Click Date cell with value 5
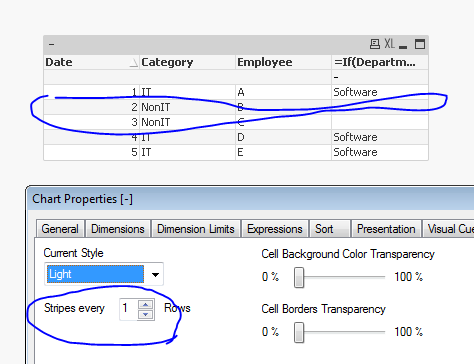This screenshot has height=364, width=474. pyautogui.click(x=91, y=152)
